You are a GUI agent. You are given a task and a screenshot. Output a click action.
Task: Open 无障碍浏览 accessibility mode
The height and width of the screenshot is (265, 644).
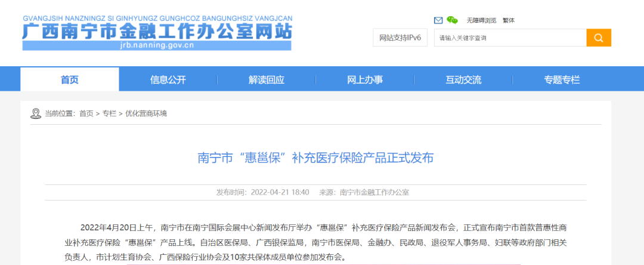click(x=481, y=20)
